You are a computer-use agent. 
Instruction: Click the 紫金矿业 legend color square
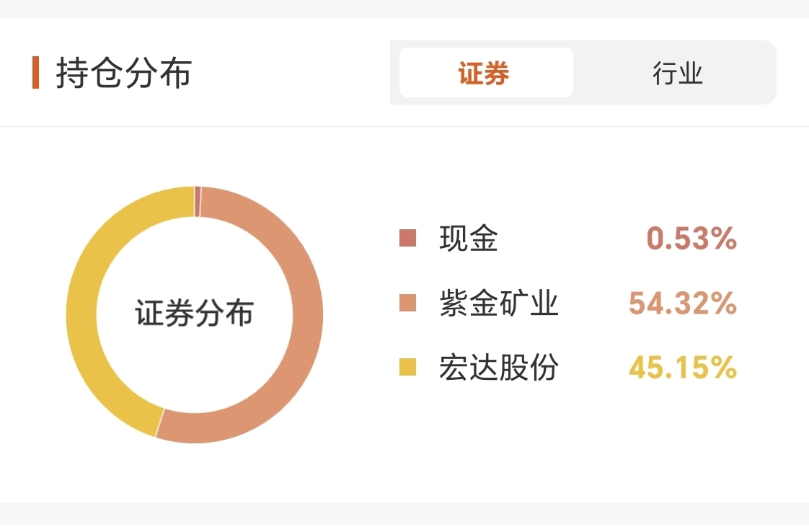point(407,303)
